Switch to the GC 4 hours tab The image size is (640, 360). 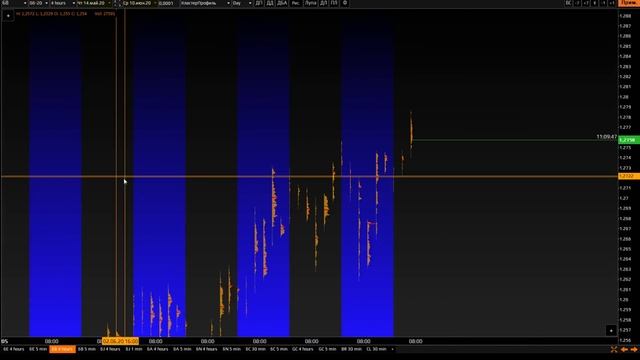click(x=303, y=349)
